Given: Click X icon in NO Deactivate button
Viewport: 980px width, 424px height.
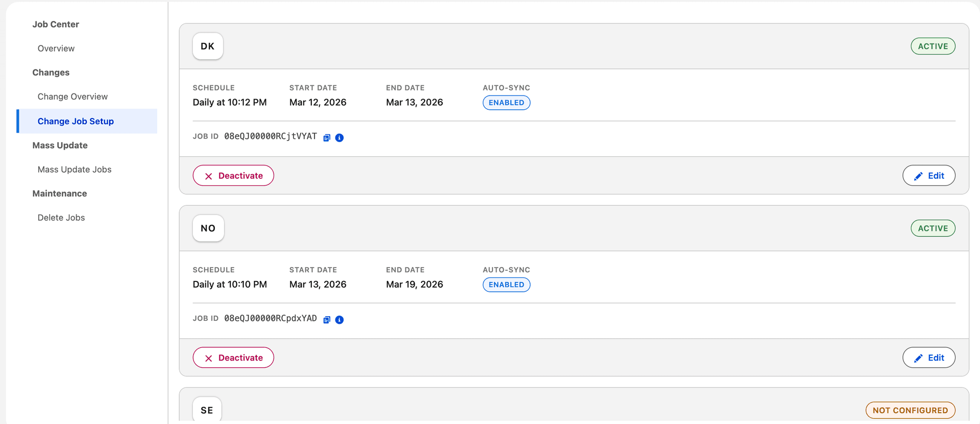Looking at the screenshot, I should [x=208, y=358].
